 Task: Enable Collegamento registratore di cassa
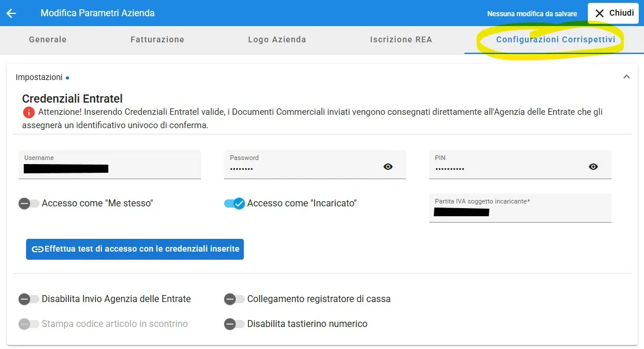coord(234,299)
